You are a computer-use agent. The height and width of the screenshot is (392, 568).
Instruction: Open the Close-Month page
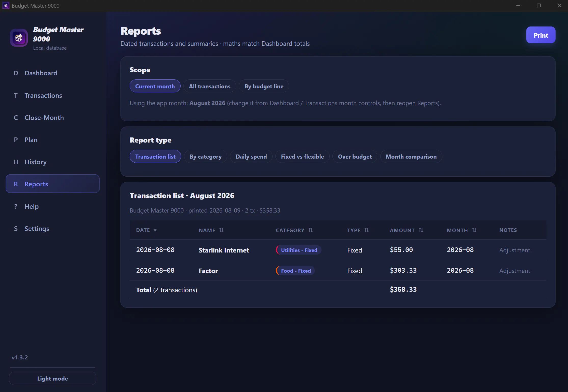pyautogui.click(x=52, y=118)
